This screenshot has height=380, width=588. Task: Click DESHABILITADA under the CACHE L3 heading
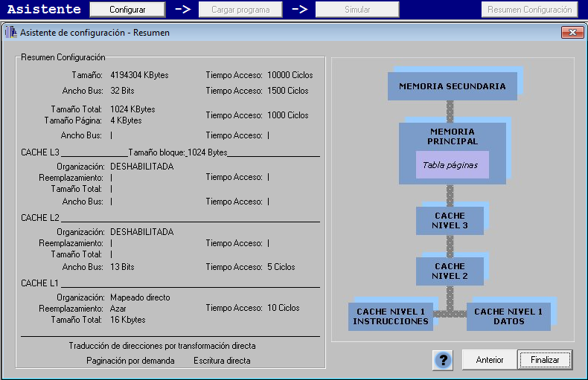(x=141, y=167)
